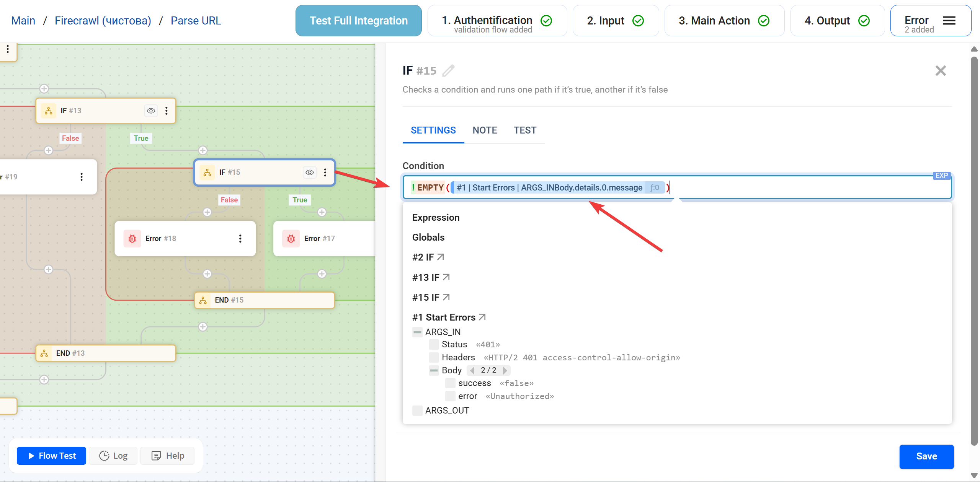Toggle the eye icon on IF #15 node

pos(310,173)
